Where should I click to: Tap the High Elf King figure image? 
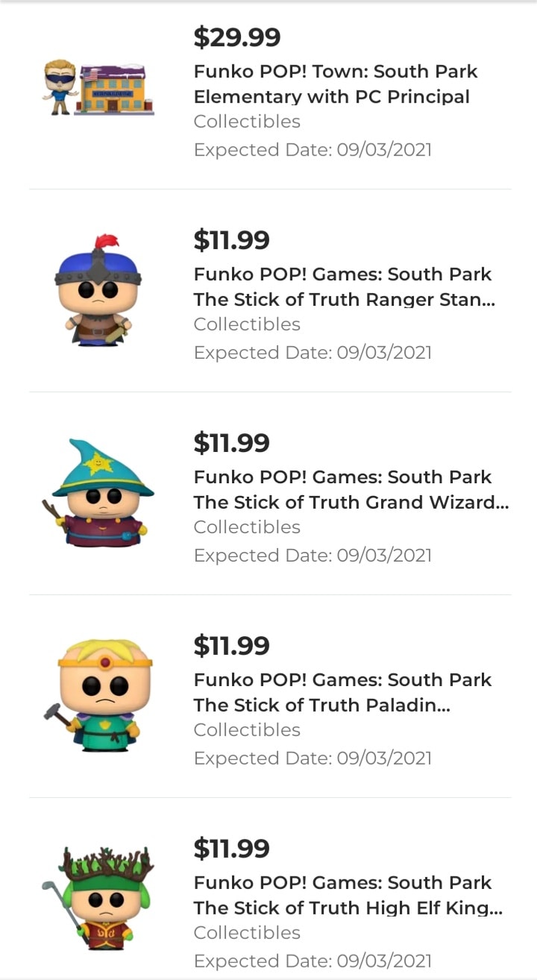(98, 899)
